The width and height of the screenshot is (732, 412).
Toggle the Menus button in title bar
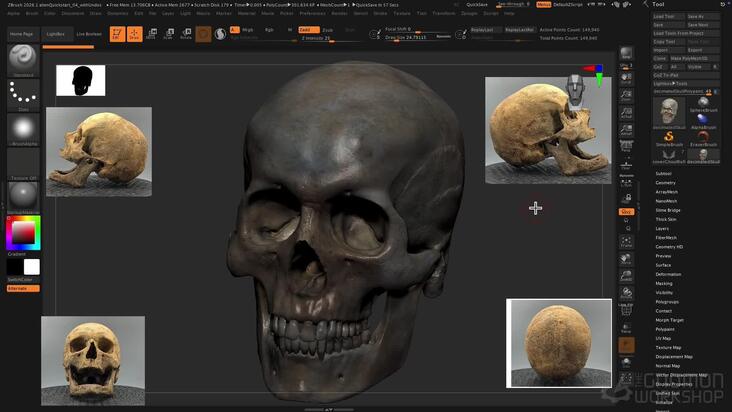tap(543, 5)
